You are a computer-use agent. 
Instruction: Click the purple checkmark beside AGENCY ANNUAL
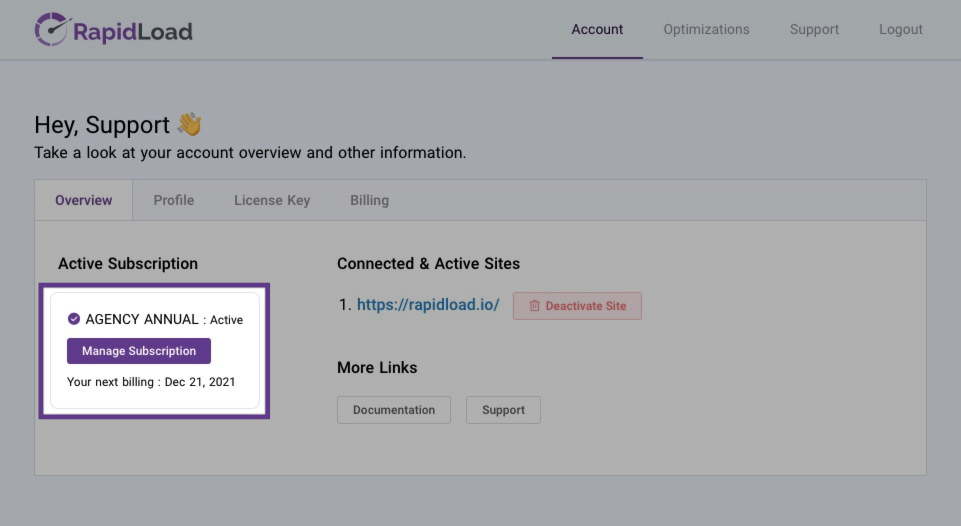pyautogui.click(x=73, y=319)
